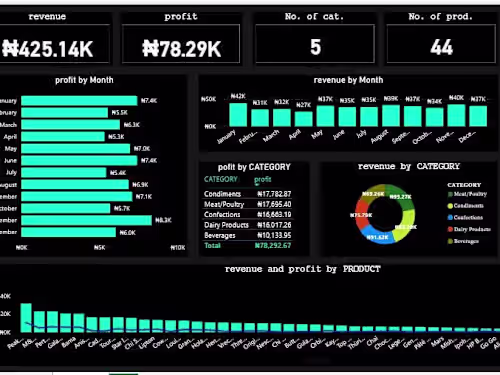Select the Meat/Poultry legend color marker
Viewport: 500px width, 375px height.
point(450,194)
